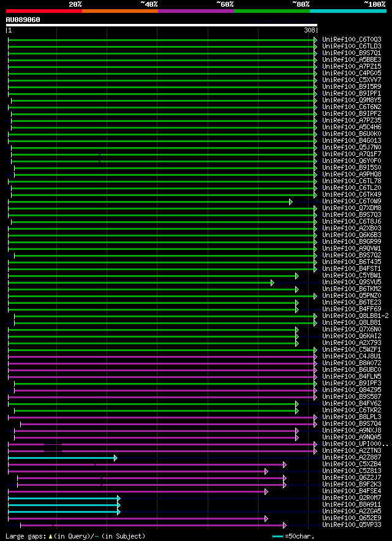Select the green alignment bar for UniRef100_Q9SVU5

(141, 282)
